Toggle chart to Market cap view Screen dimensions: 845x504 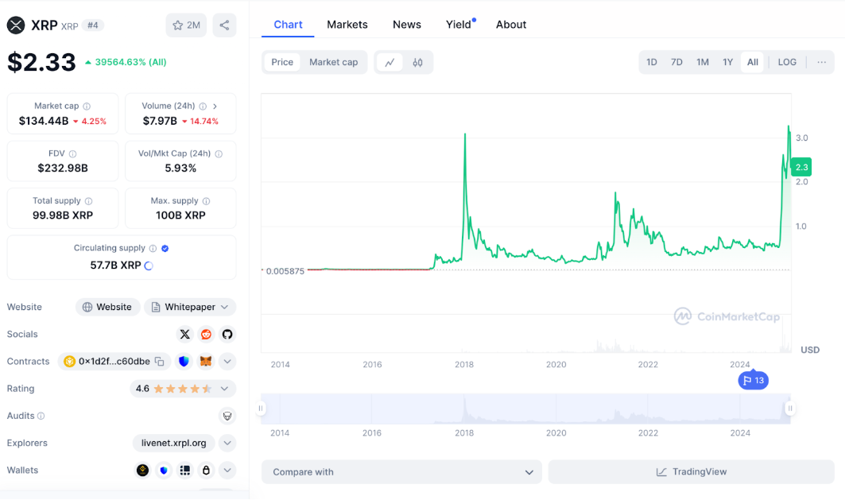[333, 62]
